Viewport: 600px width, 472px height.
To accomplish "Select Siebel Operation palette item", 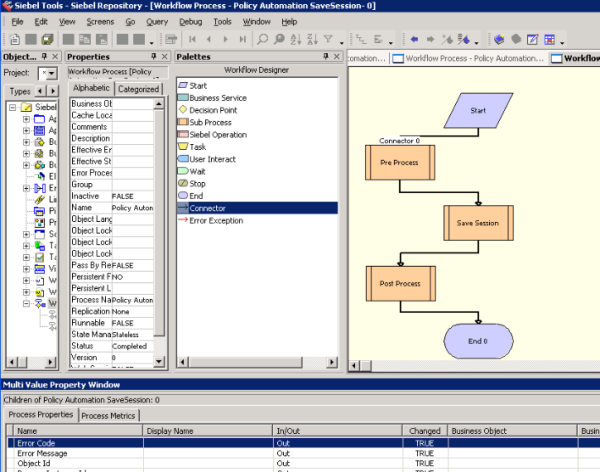I will (x=212, y=135).
